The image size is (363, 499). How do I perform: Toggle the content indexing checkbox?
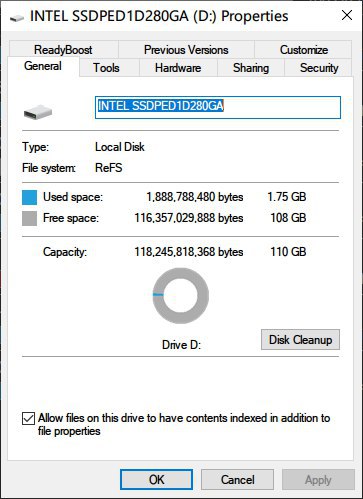click(x=28, y=419)
